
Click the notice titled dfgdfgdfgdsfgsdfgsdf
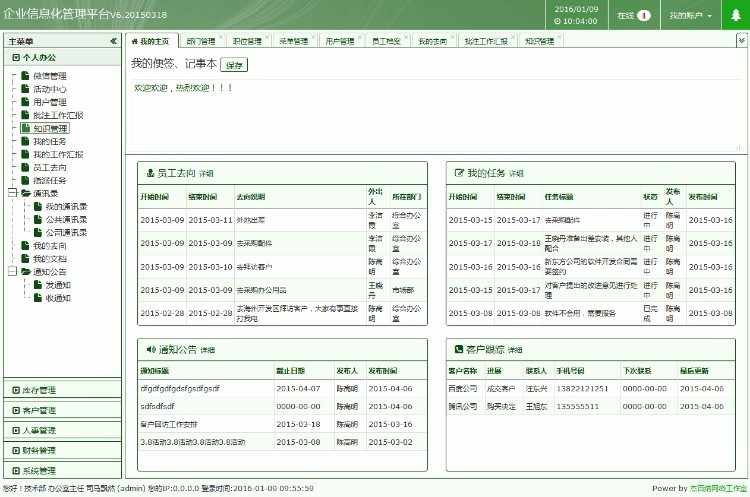[x=180, y=389]
